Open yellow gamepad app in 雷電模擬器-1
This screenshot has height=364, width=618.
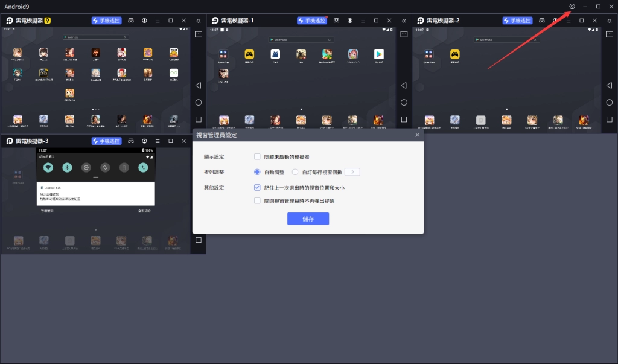[249, 54]
